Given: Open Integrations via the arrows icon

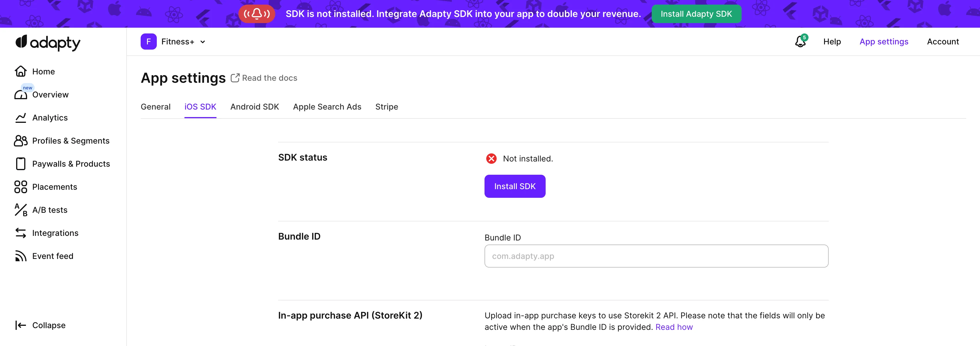Looking at the screenshot, I should [20, 233].
